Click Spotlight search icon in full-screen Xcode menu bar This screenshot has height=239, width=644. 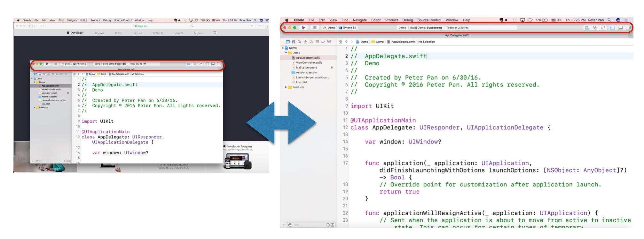609,20
